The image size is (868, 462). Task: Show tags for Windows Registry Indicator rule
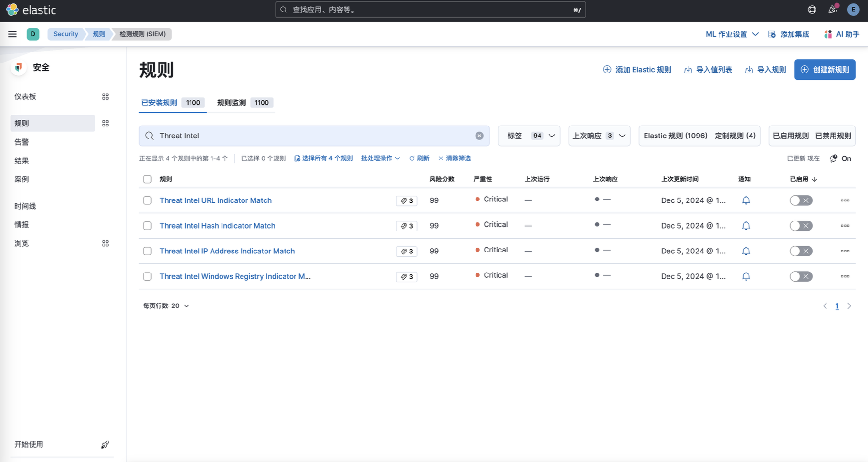(407, 277)
